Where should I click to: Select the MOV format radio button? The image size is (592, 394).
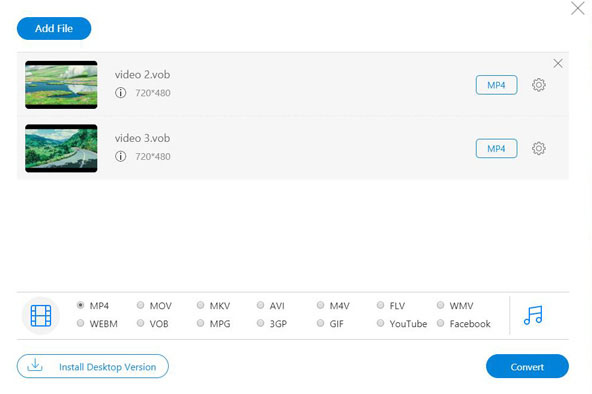tap(140, 305)
